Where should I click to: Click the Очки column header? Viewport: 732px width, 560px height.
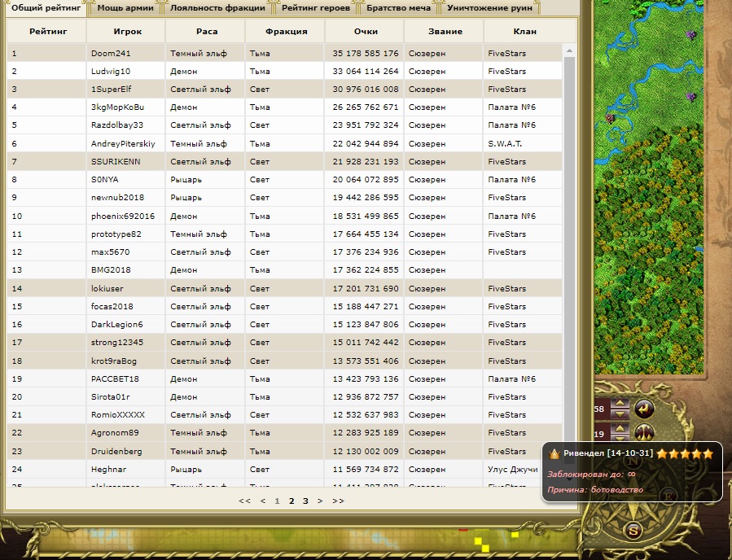366,32
